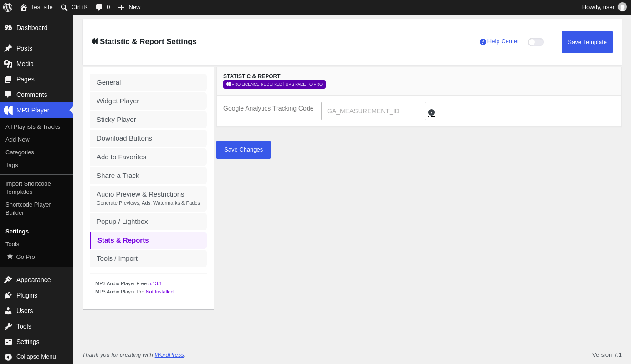The width and height of the screenshot is (631, 364).
Task: Open Plugins via the plug icon
Action: tap(8, 295)
